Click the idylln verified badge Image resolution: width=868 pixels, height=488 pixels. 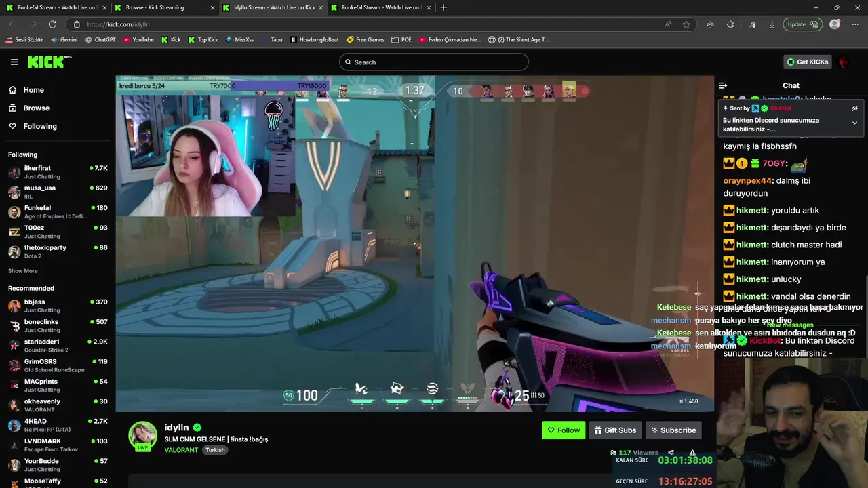(197, 428)
